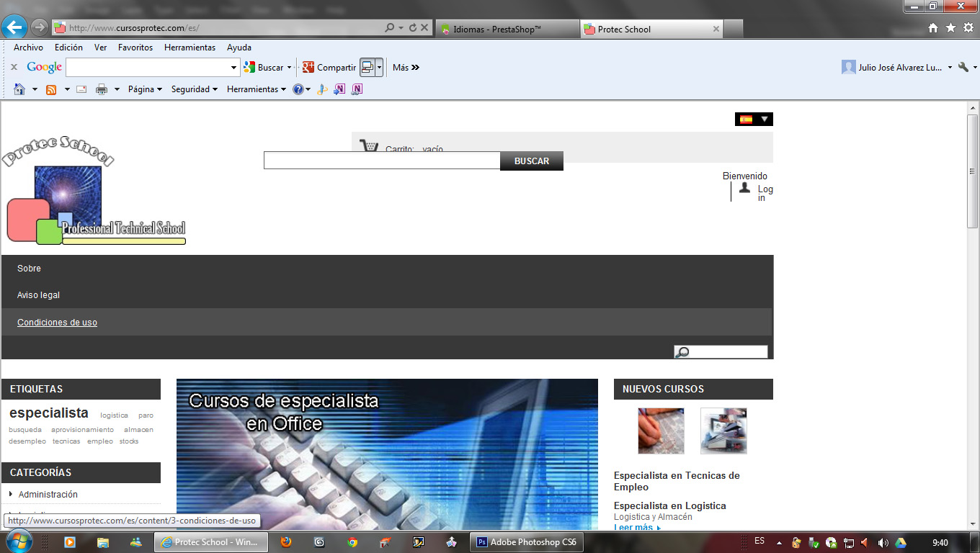Select the Protec School browser tab

[x=652, y=29]
